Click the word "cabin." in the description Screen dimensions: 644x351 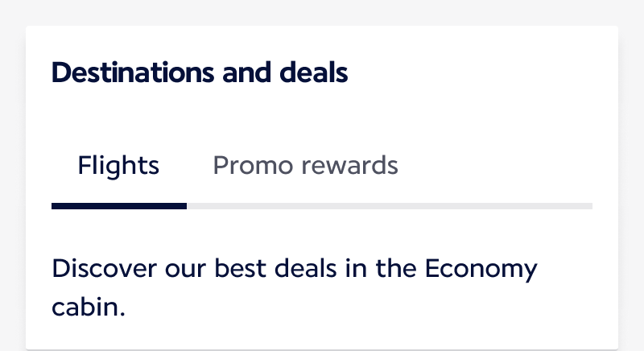(x=89, y=307)
